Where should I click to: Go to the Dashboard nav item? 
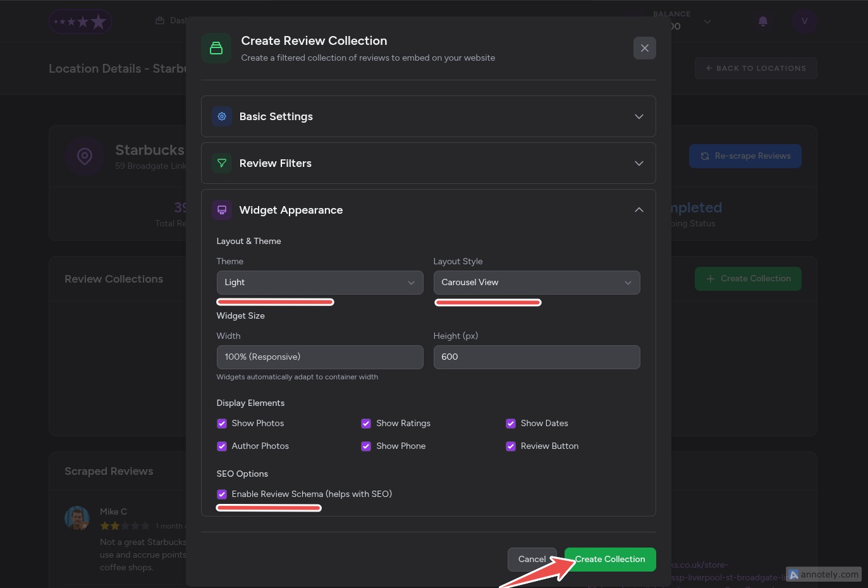tap(174, 20)
